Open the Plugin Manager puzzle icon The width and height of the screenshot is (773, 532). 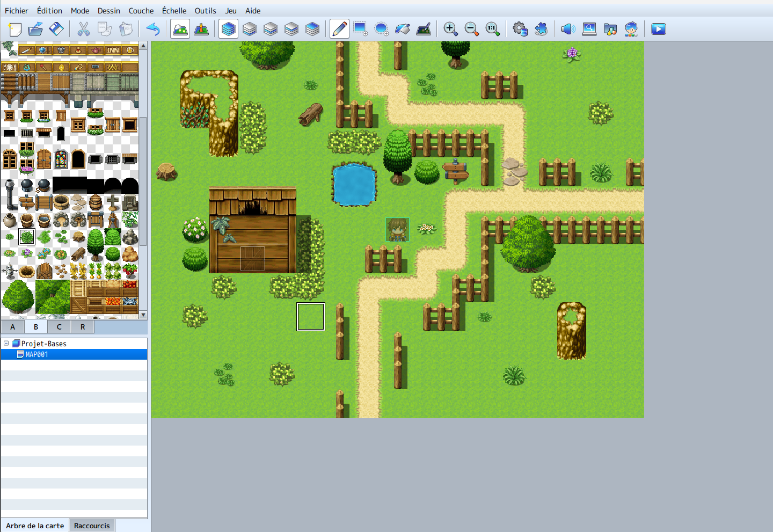coord(541,29)
